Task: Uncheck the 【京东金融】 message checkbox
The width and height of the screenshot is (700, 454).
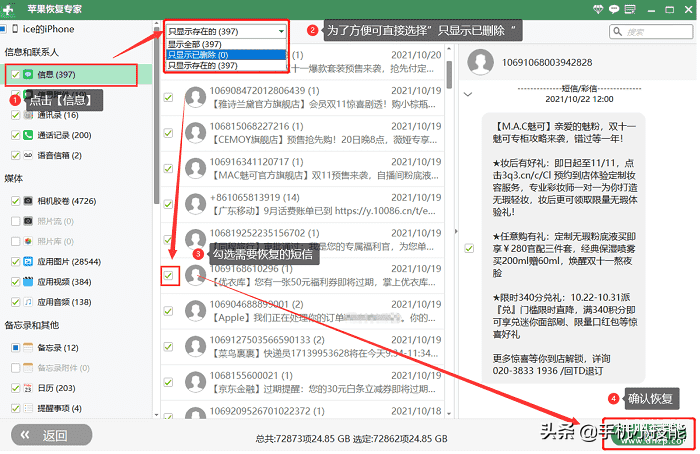Action: (x=168, y=382)
